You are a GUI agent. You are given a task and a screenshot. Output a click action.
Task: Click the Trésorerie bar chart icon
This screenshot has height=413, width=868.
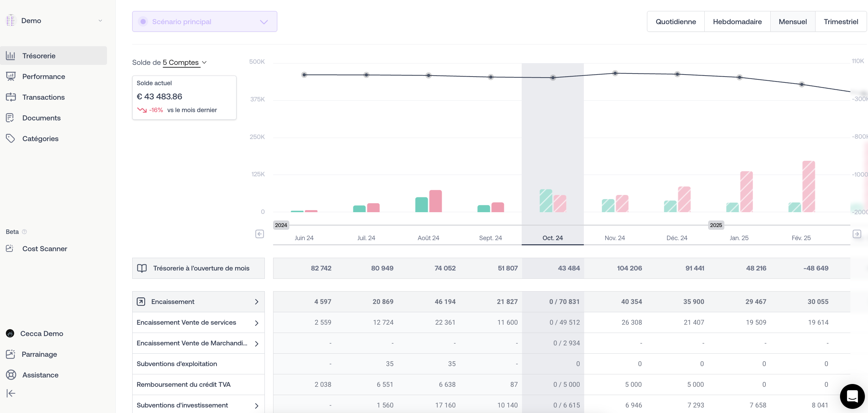[x=11, y=56]
